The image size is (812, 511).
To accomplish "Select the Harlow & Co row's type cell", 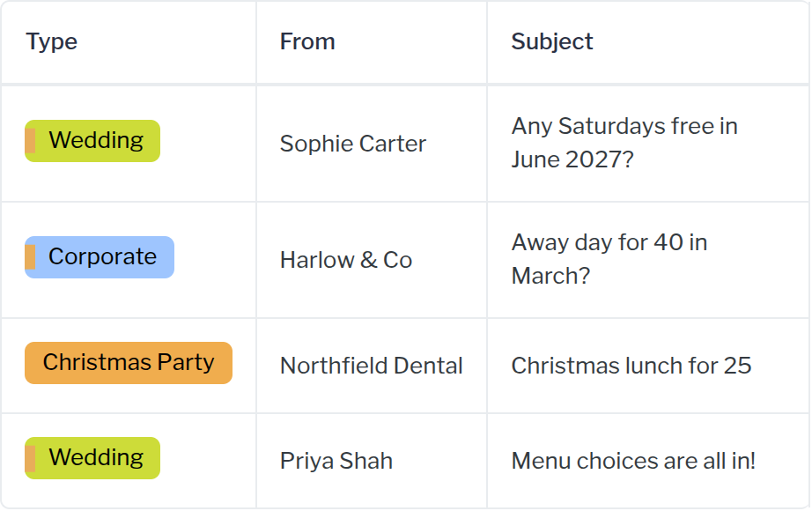I will [129, 260].
